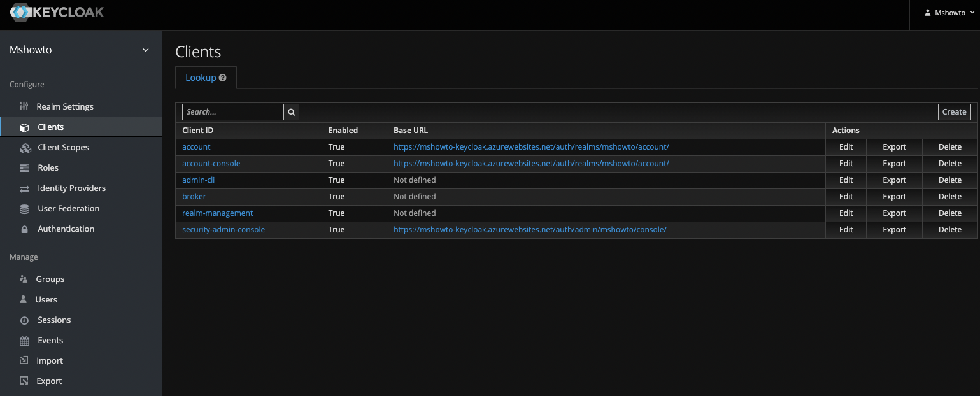The image size is (980, 396).
Task: Export the realm-management client
Action: pyautogui.click(x=894, y=213)
